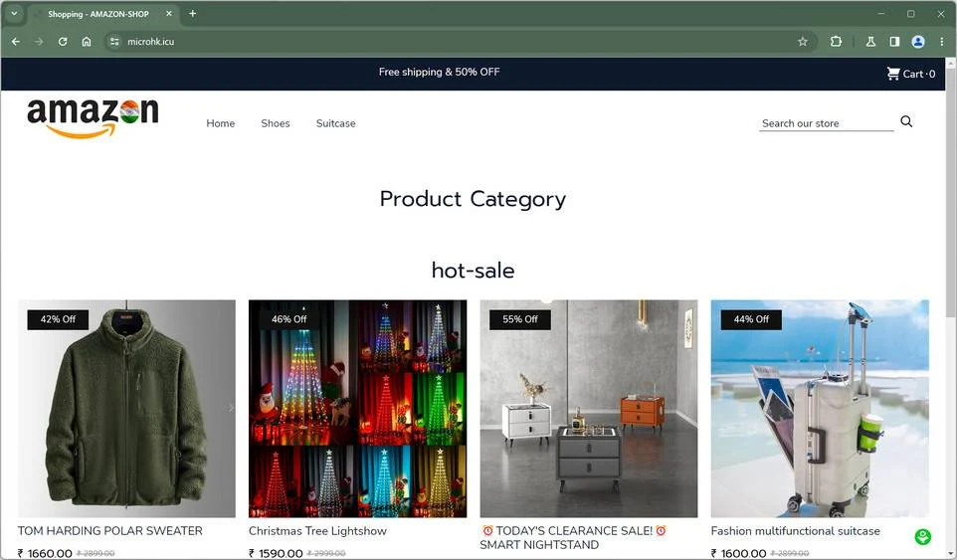957x560 pixels.
Task: Open a new browser tab
Action: 192,13
